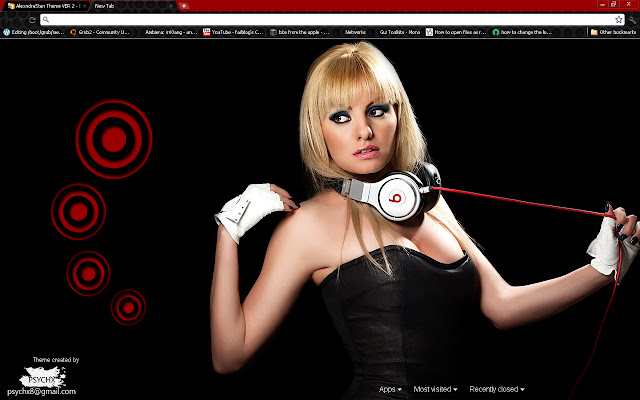This screenshot has width=640, height=400.
Task: Switch to the AlexandraStan Theme VER 2 tab
Action: coord(45,6)
